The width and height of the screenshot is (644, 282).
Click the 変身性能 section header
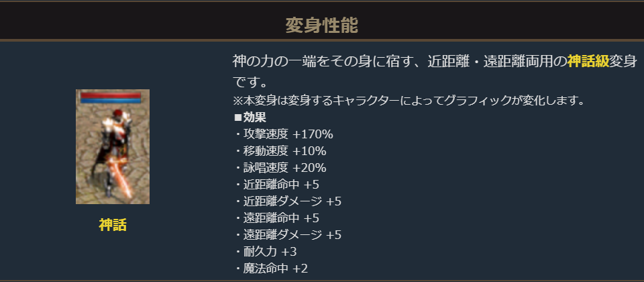(x=321, y=26)
